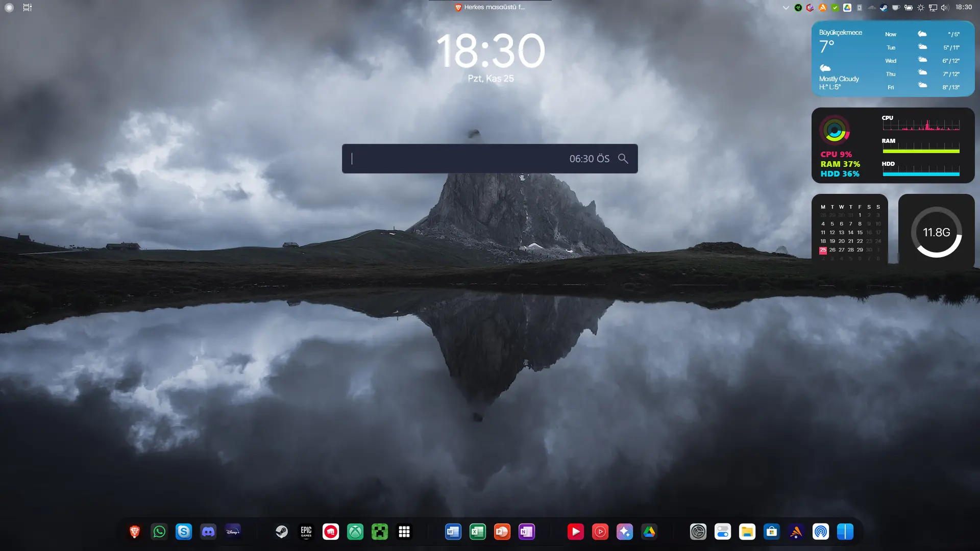Open volume speaker control in tray
The height and width of the screenshot is (551, 980).
(945, 8)
